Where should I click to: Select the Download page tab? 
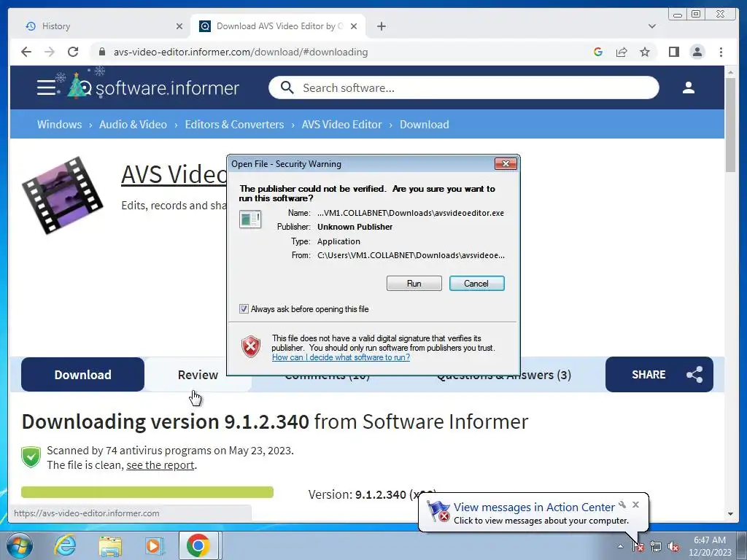click(82, 375)
